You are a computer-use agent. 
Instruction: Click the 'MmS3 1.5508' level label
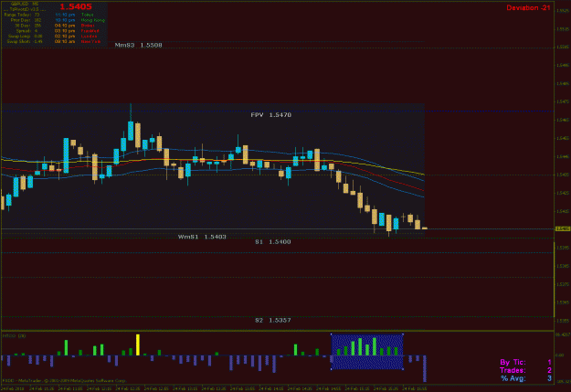point(138,45)
